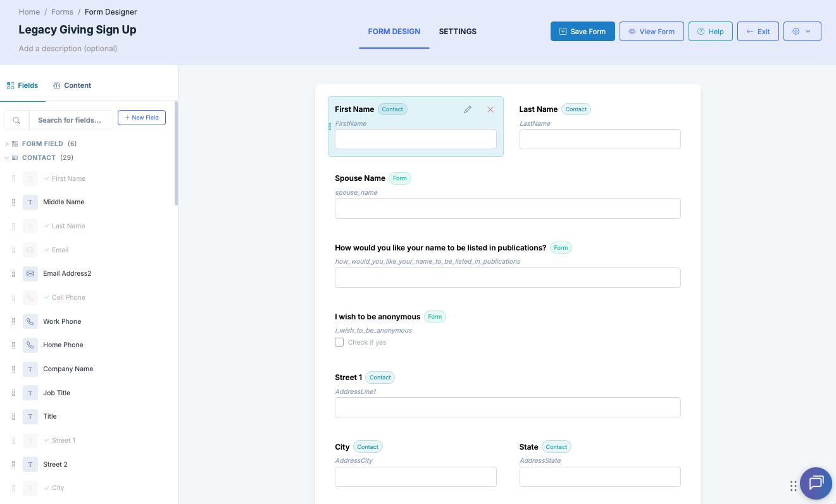The image size is (836, 504).
Task: Click the Search for fields input
Action: pyautogui.click(x=71, y=120)
